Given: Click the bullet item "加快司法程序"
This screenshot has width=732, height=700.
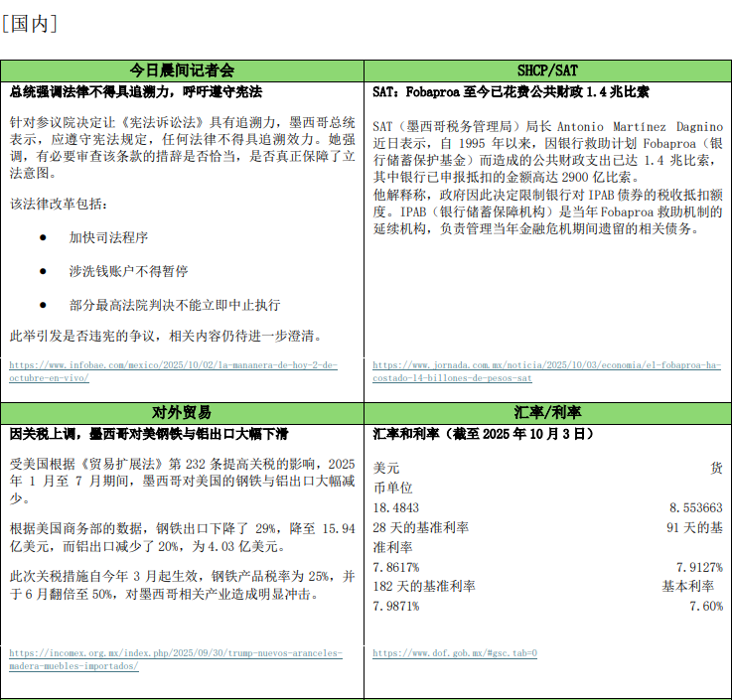Looking at the screenshot, I should coord(108,238).
